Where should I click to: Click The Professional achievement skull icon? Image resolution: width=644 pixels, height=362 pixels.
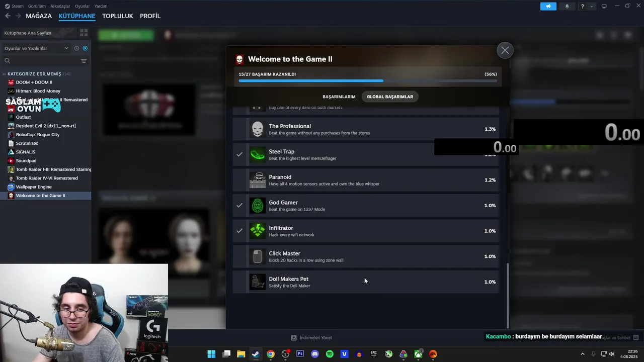(x=258, y=129)
